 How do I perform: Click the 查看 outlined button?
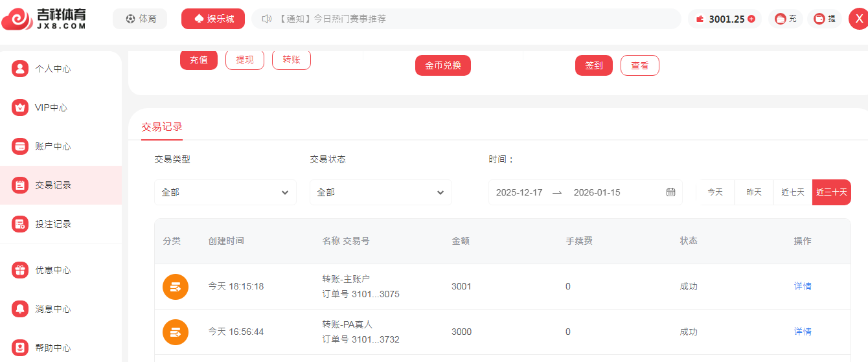(x=640, y=65)
